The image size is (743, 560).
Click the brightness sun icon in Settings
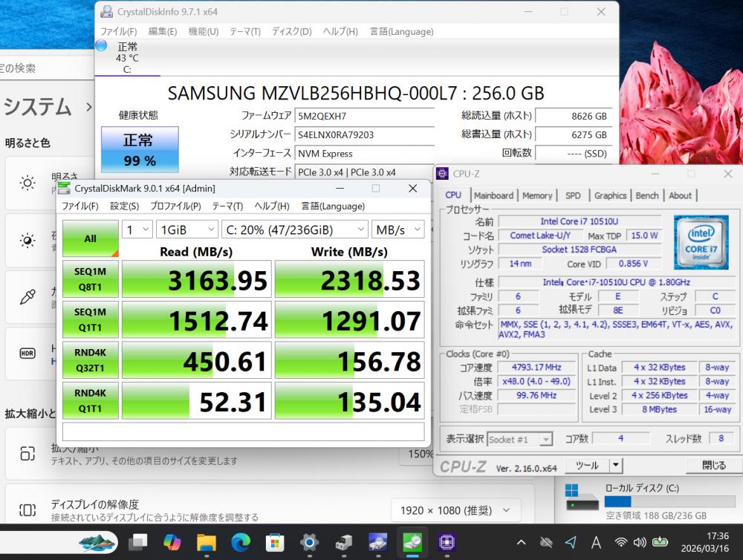pyautogui.click(x=27, y=183)
